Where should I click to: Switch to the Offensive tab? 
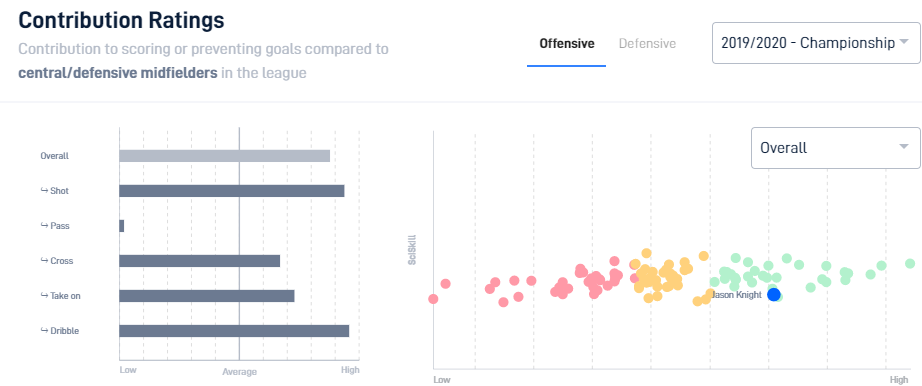click(x=567, y=44)
